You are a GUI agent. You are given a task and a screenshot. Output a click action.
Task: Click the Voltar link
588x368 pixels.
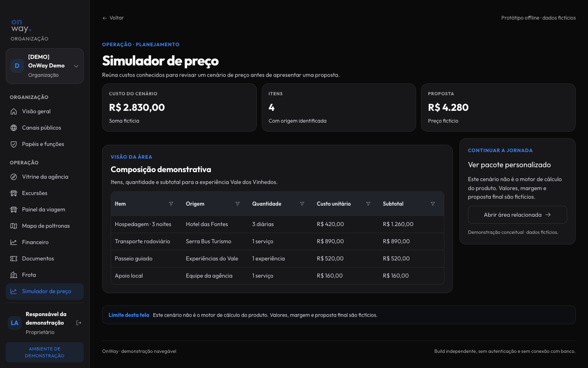click(113, 18)
